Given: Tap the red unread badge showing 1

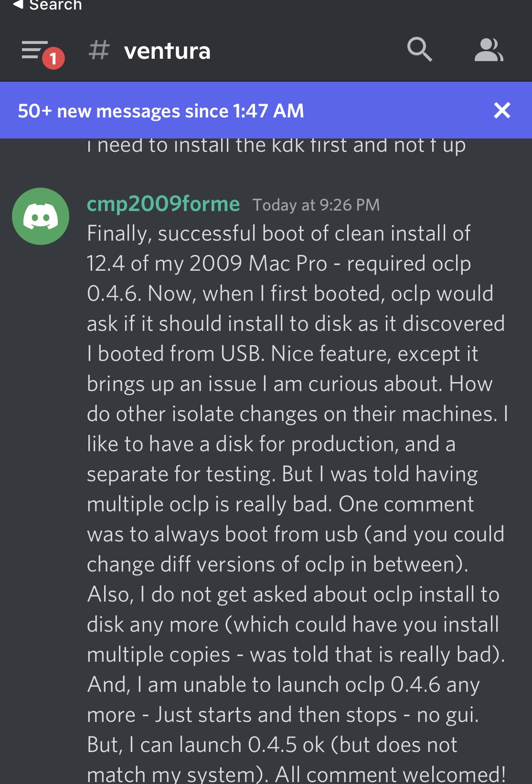Looking at the screenshot, I should click(x=53, y=58).
